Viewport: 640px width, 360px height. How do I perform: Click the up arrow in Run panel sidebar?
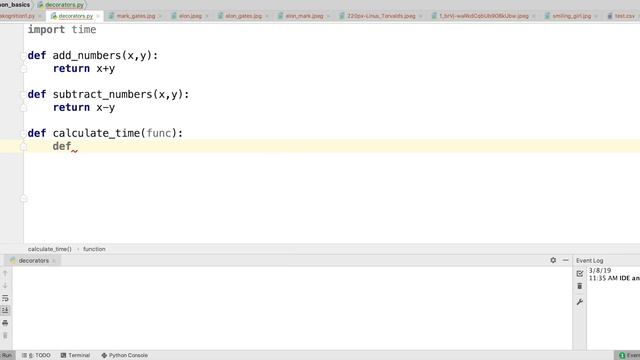[5, 273]
